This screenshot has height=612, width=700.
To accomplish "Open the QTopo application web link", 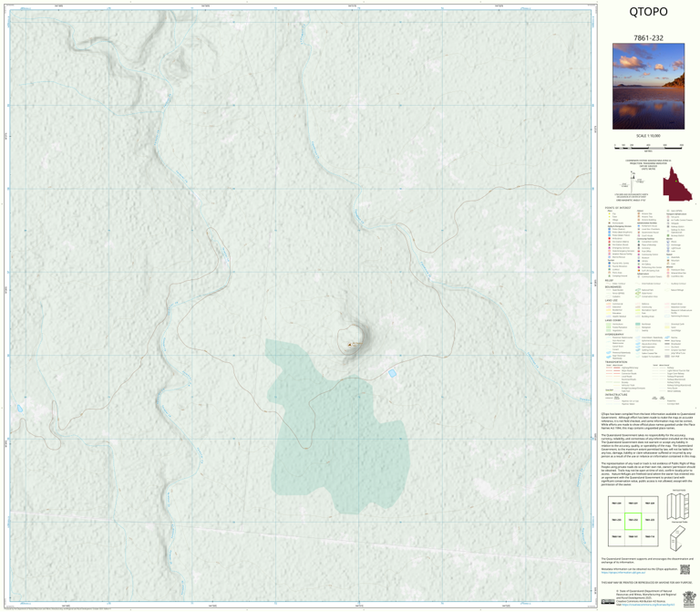I will 623,572.
